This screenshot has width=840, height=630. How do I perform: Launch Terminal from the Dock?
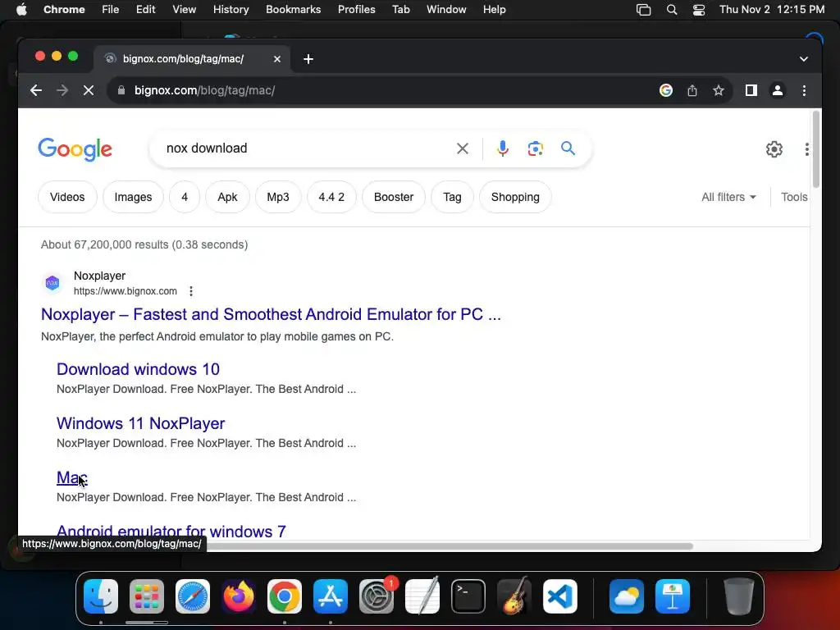pos(468,596)
